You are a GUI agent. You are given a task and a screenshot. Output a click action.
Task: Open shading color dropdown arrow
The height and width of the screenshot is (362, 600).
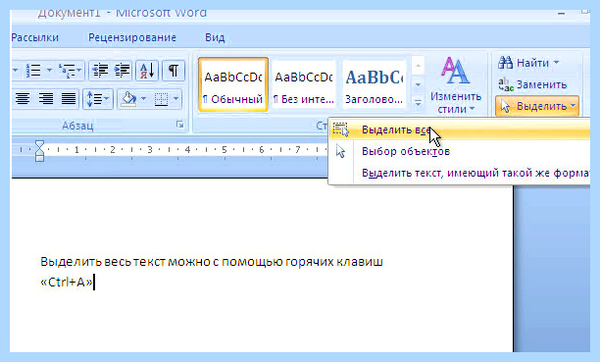coord(144,99)
